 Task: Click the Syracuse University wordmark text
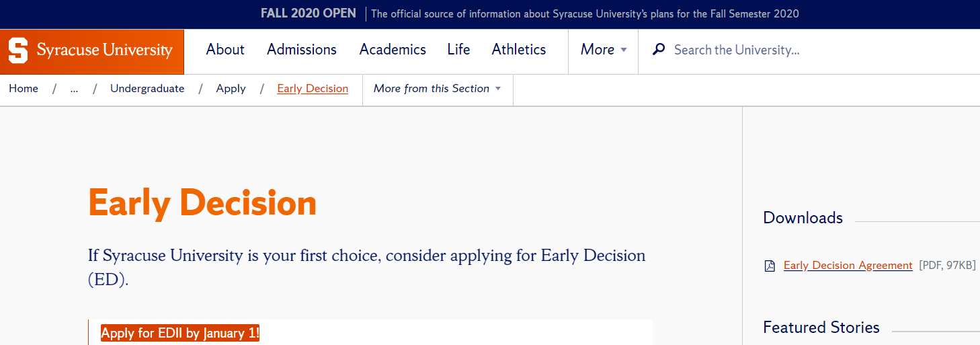coord(105,50)
